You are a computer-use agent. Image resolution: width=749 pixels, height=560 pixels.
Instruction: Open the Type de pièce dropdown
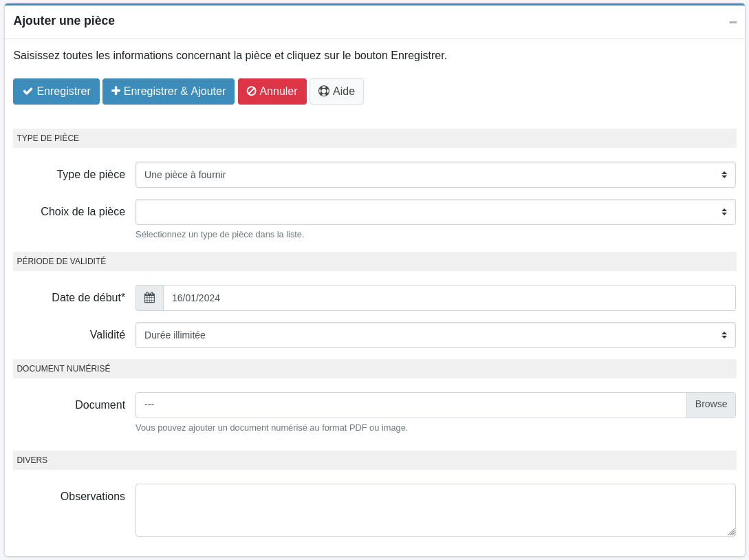(435, 175)
